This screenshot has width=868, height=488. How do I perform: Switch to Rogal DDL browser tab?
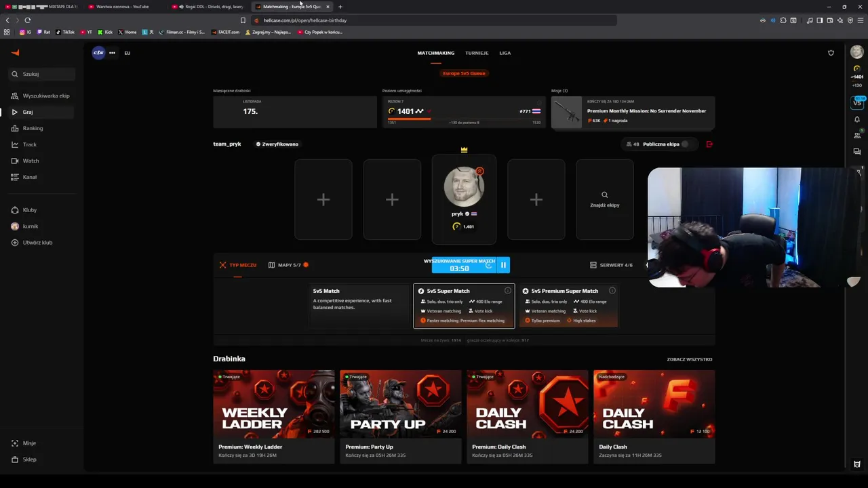208,7
